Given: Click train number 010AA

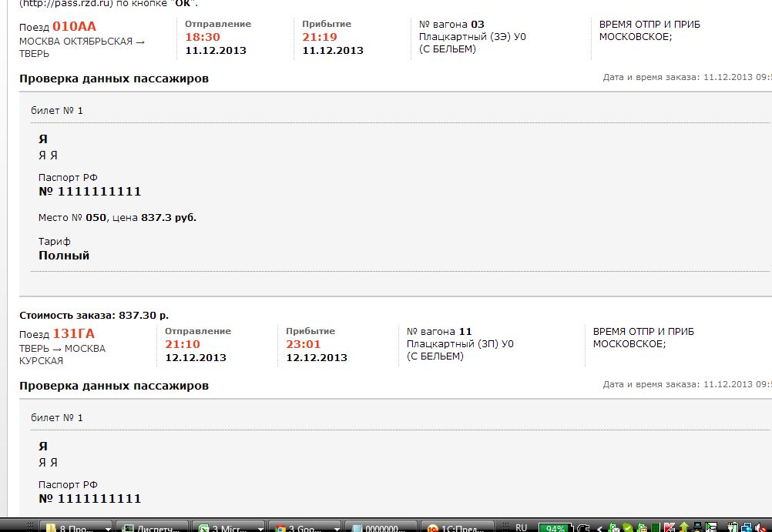Looking at the screenshot, I should 74,26.
